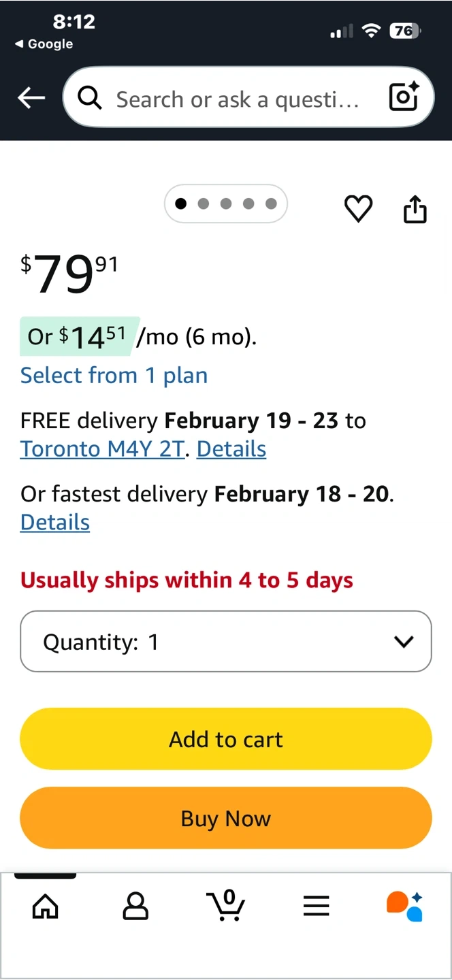Change delivery location Toronto M4Y 2T
The width and height of the screenshot is (452, 980).
102,449
